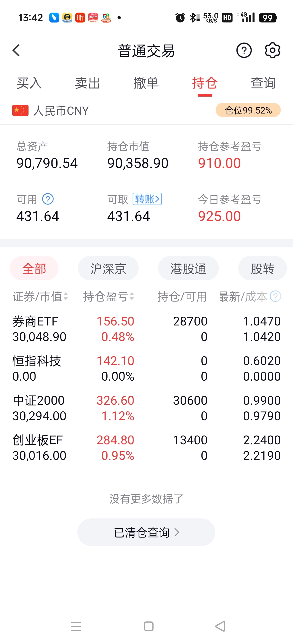
Task: Select the 港股通 filter chip
Action: click(188, 268)
